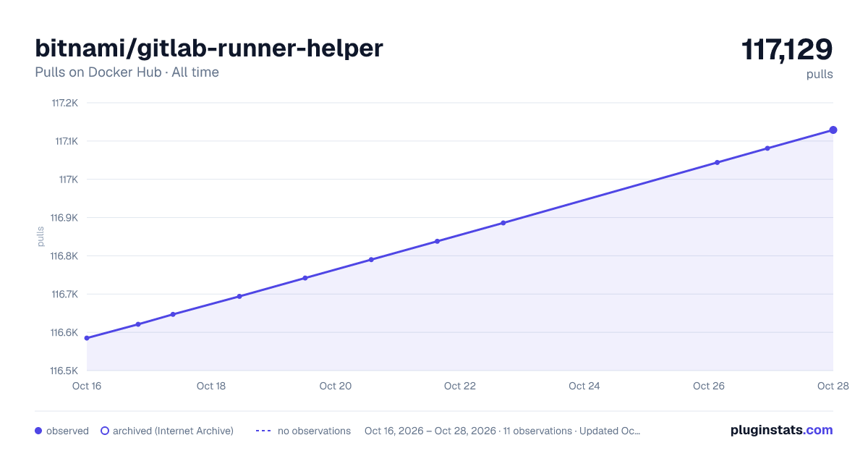Screen dimensions: 868x456
Task: Click the 116.7K y-axis label
Action: pos(64,295)
